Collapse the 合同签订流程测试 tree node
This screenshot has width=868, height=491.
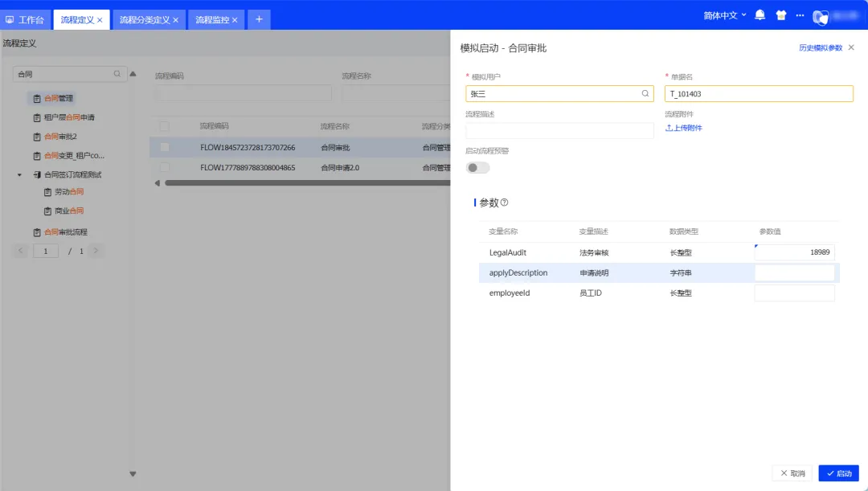pos(19,175)
